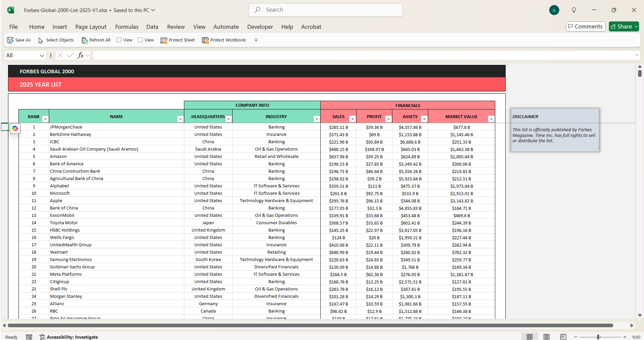Click the Share button
Image resolution: width=644 pixels, height=340 pixels.
(x=623, y=26)
